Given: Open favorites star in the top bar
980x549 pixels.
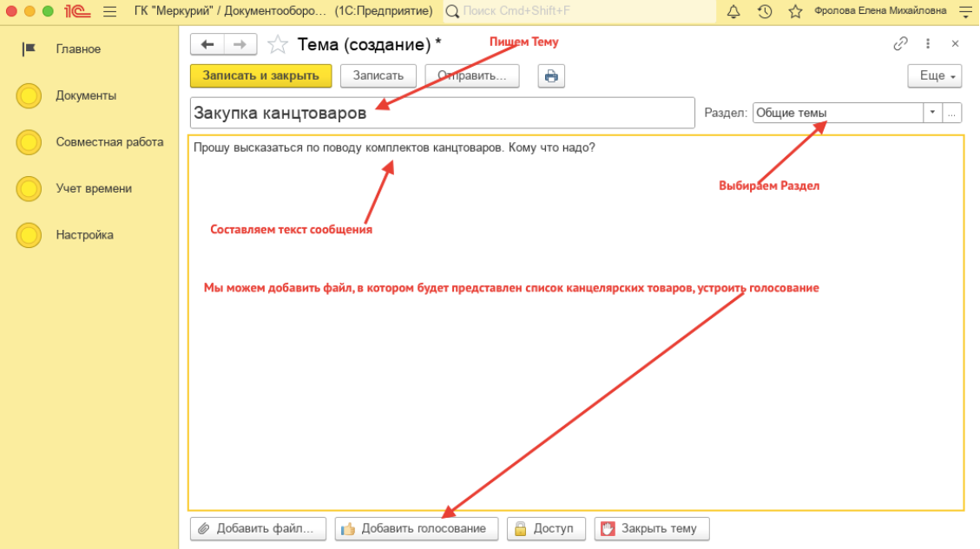Looking at the screenshot, I should [794, 11].
